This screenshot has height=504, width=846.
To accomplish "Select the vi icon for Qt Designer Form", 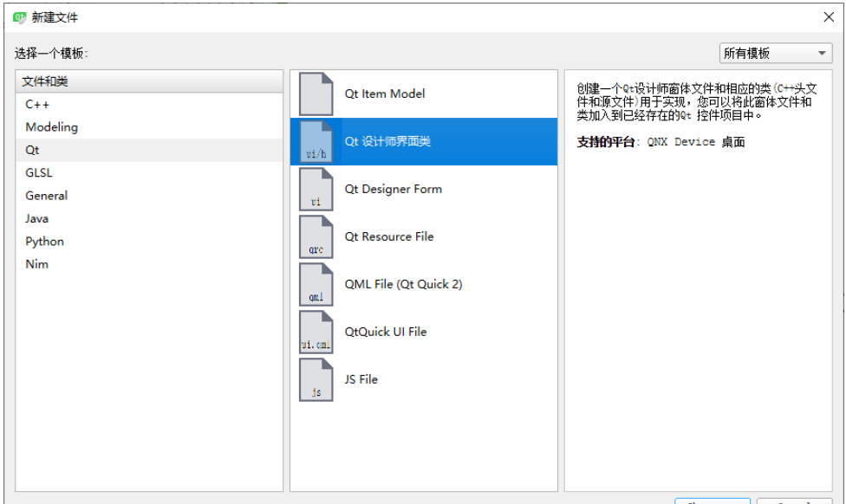I will pyautogui.click(x=315, y=189).
